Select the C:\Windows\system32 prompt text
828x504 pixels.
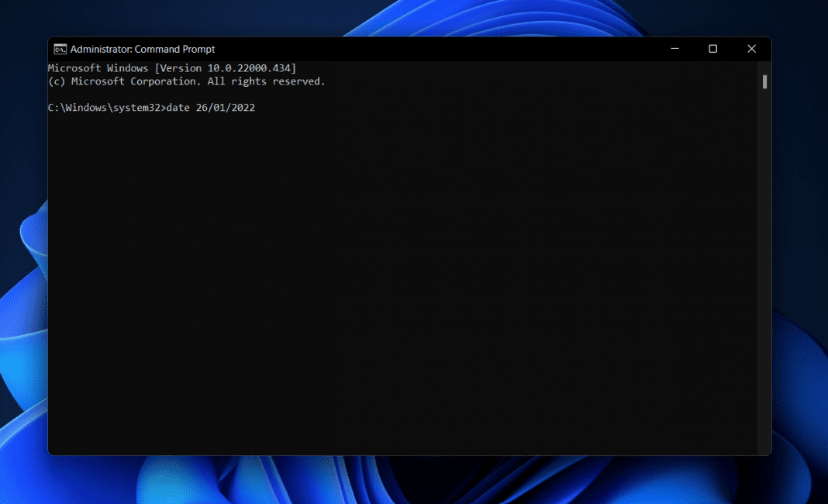[x=105, y=107]
